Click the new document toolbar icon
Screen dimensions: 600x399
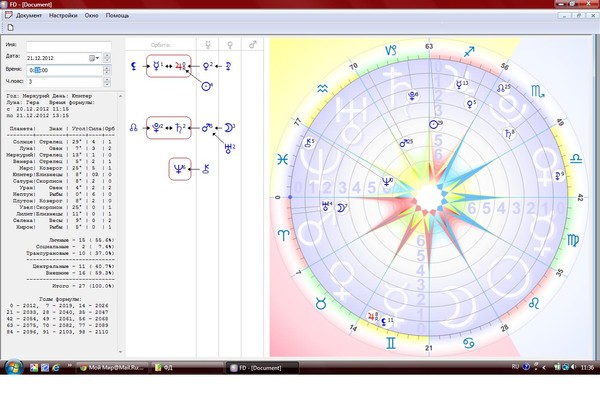[x=11, y=27]
